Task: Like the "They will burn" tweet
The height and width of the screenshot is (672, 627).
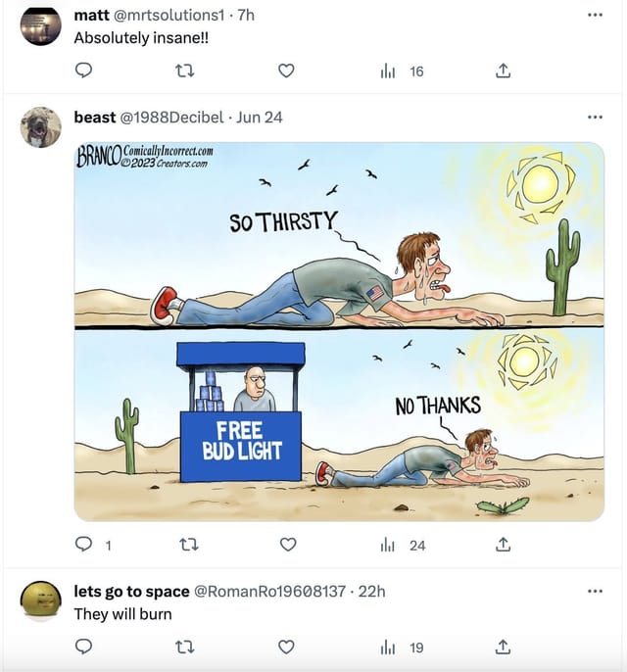Action: coord(286,647)
